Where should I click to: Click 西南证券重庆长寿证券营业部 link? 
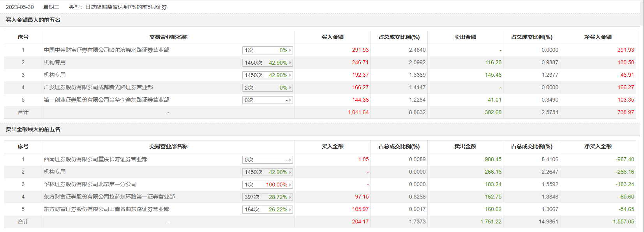(95, 159)
